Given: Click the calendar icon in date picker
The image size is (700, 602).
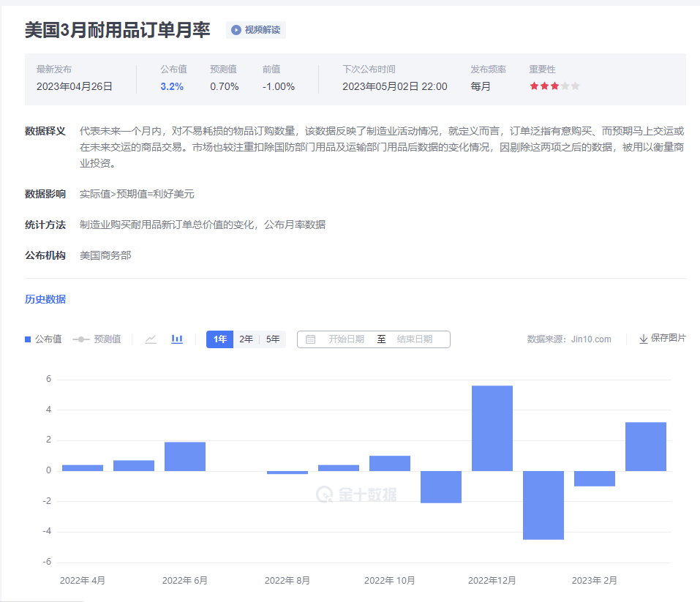Looking at the screenshot, I should [x=311, y=339].
